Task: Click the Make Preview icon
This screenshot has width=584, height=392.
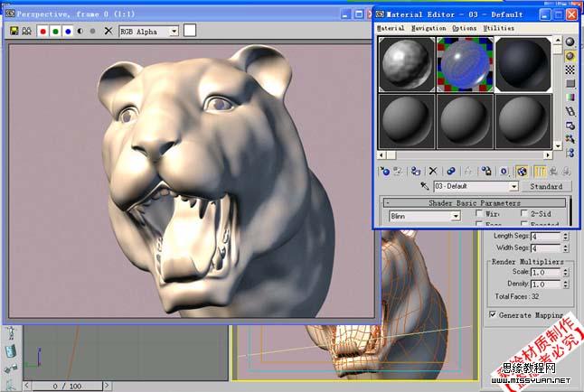Action: pos(570,111)
